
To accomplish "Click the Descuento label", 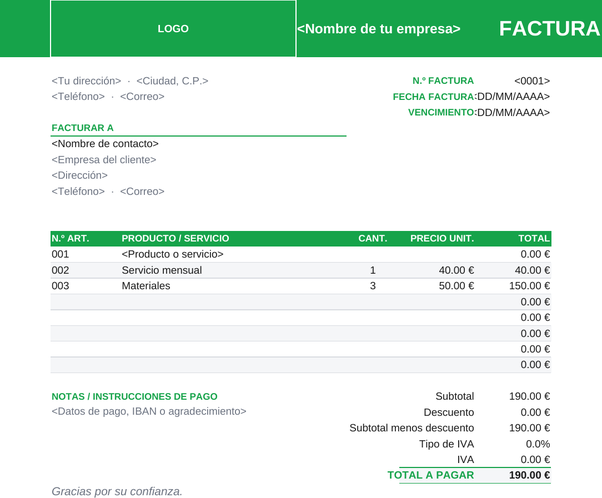I will tap(449, 412).
